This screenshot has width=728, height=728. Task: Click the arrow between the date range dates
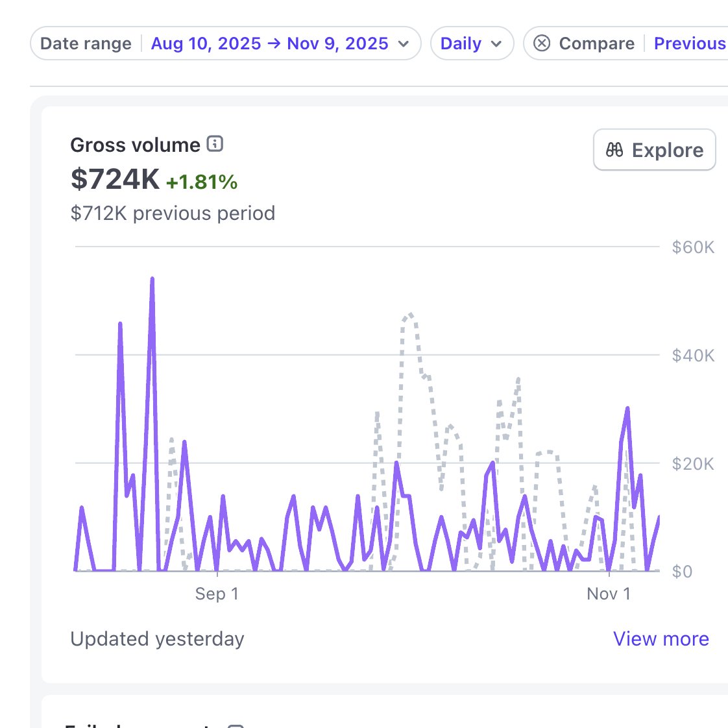[276, 43]
